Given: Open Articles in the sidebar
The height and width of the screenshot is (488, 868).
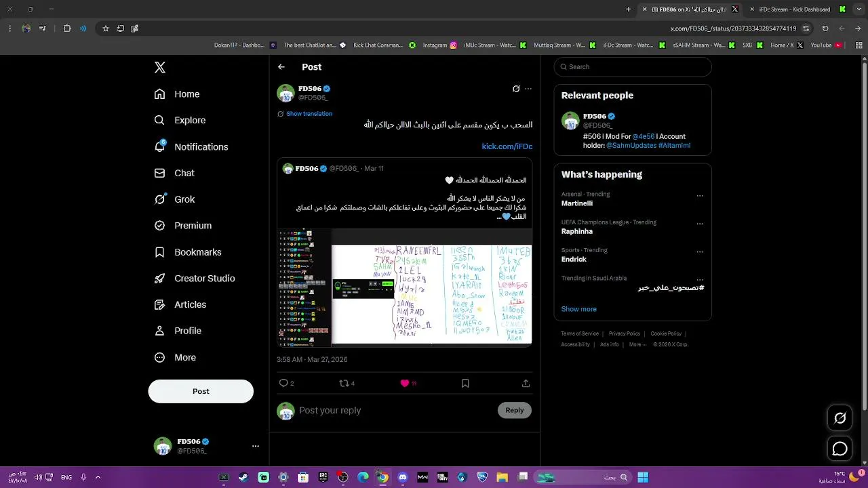Looking at the screenshot, I should (x=180, y=304).
